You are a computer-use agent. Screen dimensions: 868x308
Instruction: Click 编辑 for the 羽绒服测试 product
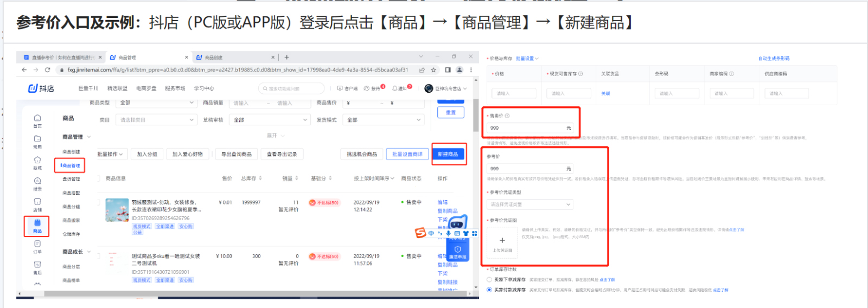pos(443,202)
